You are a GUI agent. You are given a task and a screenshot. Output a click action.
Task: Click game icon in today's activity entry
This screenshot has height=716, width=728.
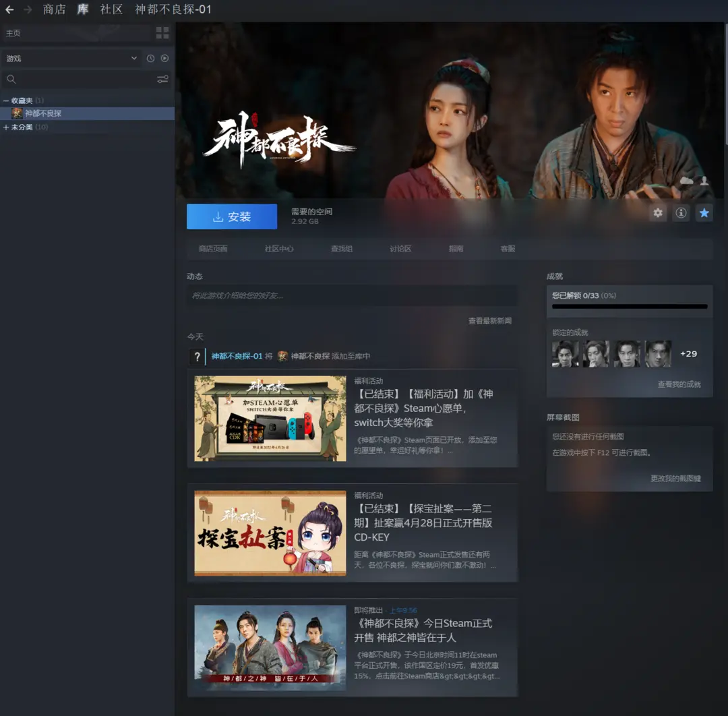(x=282, y=356)
